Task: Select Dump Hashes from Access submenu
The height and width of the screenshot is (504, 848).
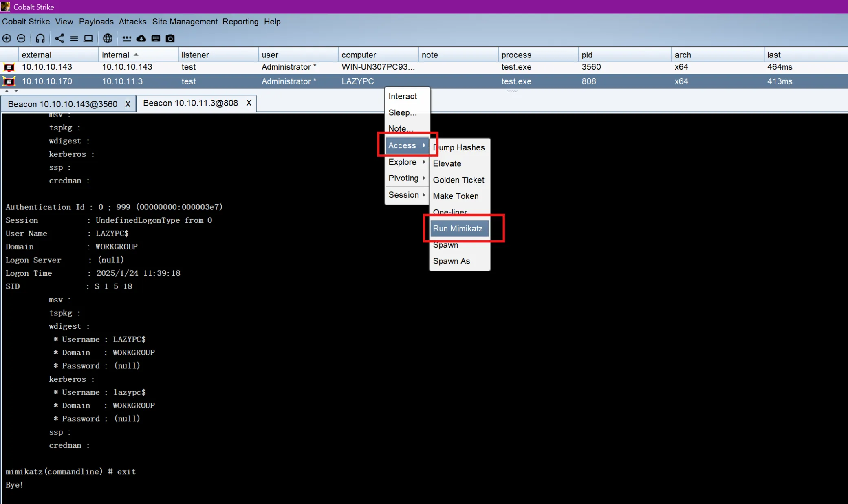Action: [x=459, y=147]
